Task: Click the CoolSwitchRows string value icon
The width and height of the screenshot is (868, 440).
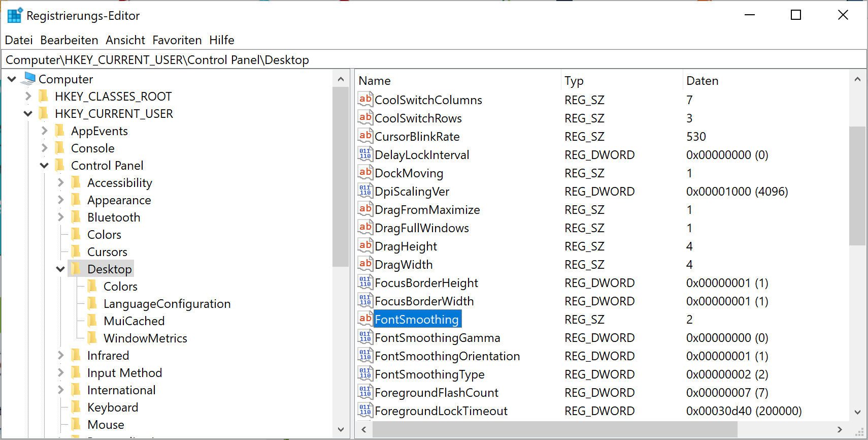Action: [x=365, y=117]
